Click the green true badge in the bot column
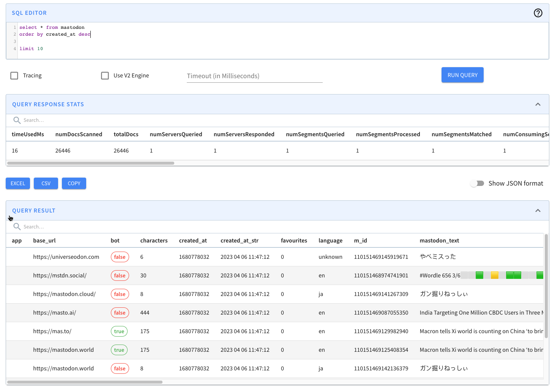 tap(119, 331)
